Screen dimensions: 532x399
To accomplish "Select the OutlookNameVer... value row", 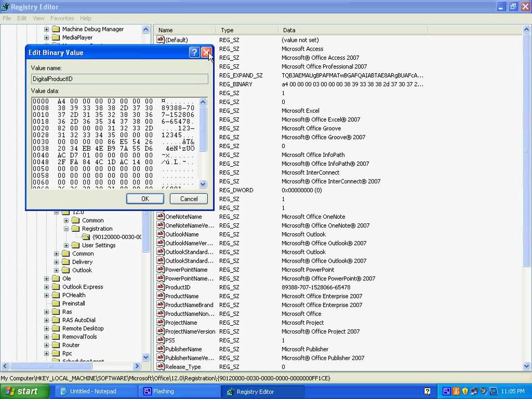I will (189, 243).
